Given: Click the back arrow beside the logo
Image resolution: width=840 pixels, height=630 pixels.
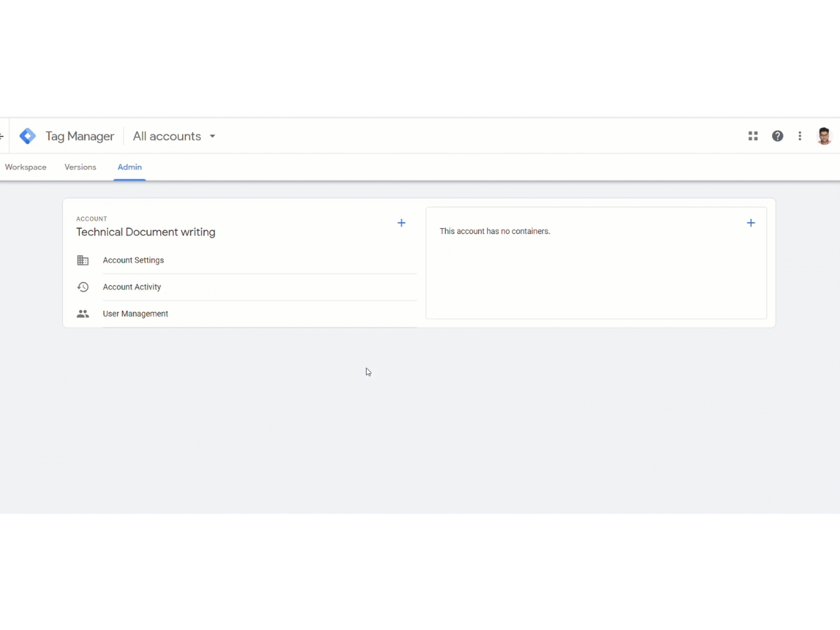Looking at the screenshot, I should [2, 136].
